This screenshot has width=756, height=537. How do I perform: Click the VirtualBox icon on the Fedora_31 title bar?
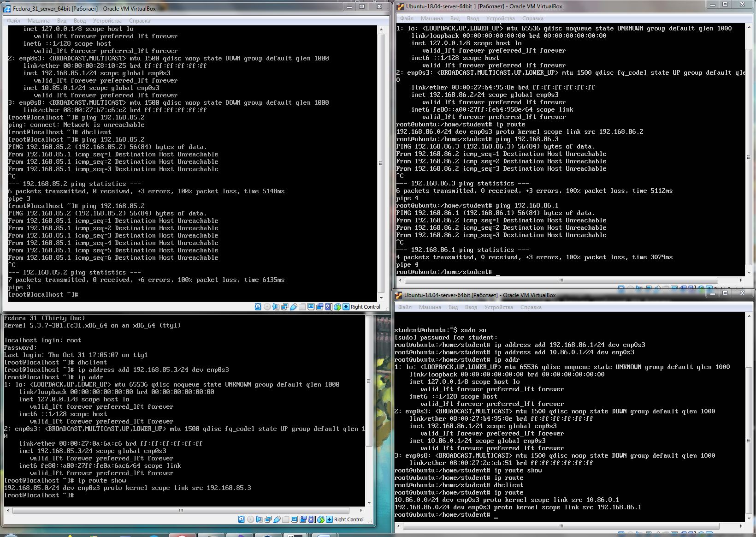(x=7, y=8)
